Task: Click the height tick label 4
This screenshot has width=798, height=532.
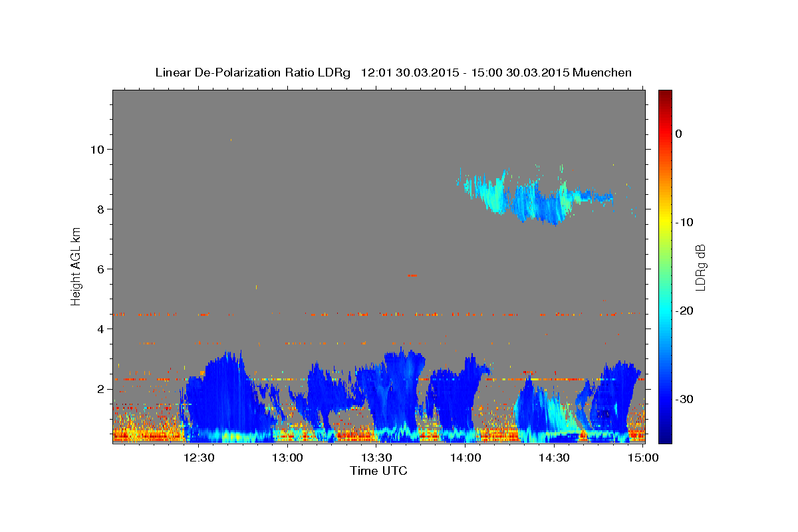Action: tap(101, 329)
